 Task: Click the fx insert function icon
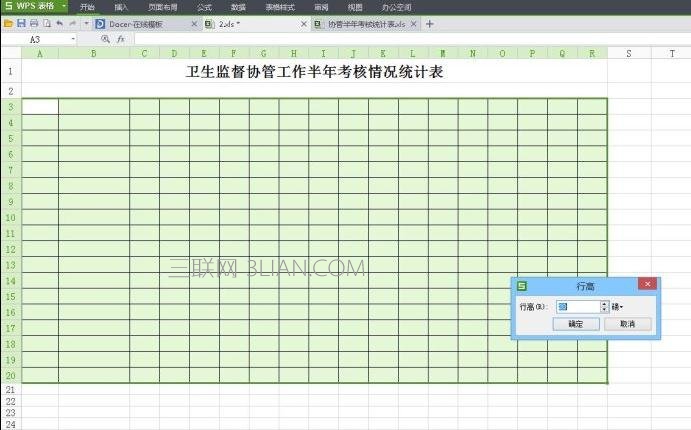(121, 39)
